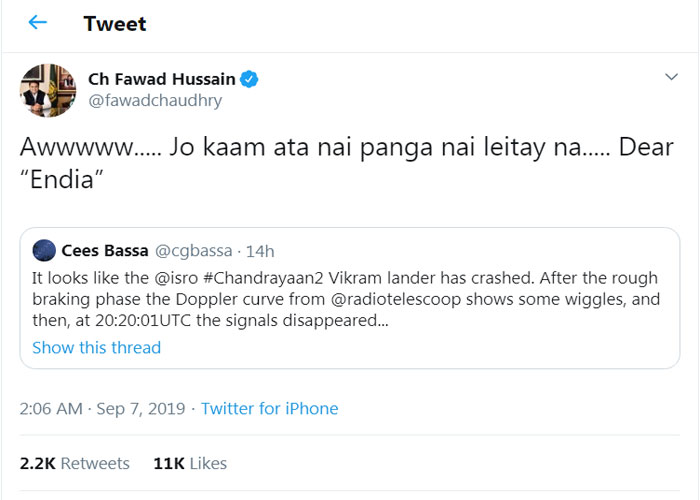Open the Ch Fawad Hussain display name

pos(162,79)
